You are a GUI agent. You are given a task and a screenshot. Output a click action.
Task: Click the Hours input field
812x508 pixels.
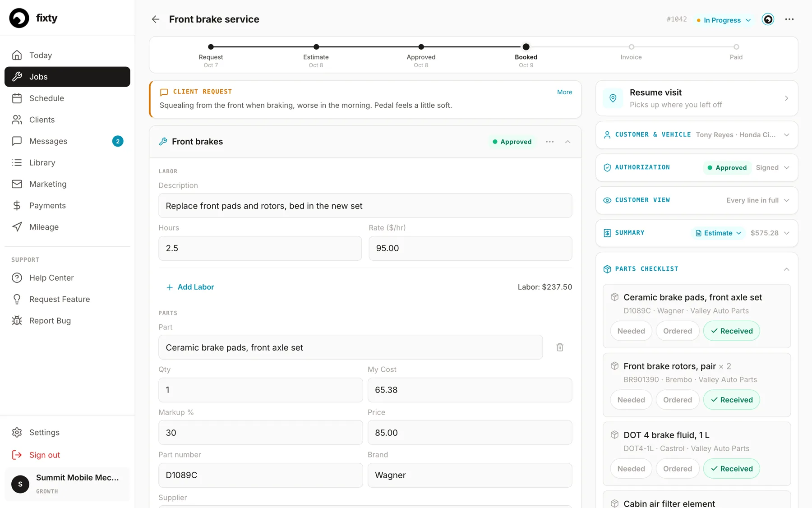pos(260,248)
